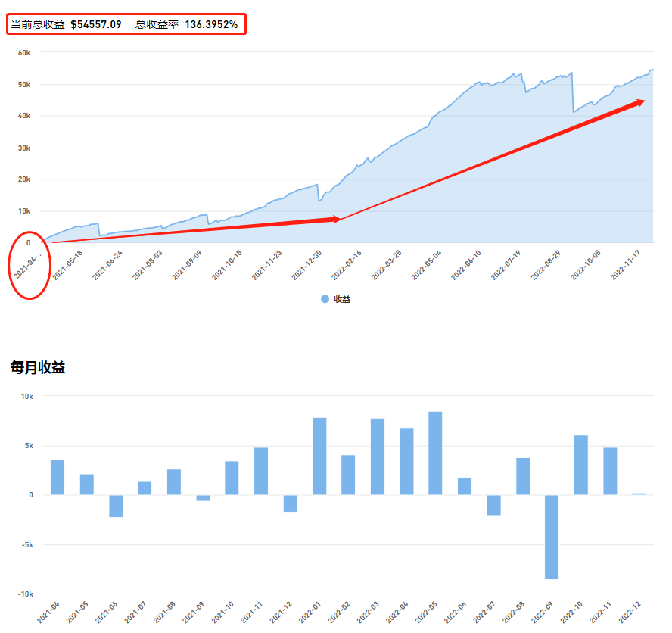Click the 2022-12 month label under bars
Screen dimensions: 672x633
click(x=630, y=613)
